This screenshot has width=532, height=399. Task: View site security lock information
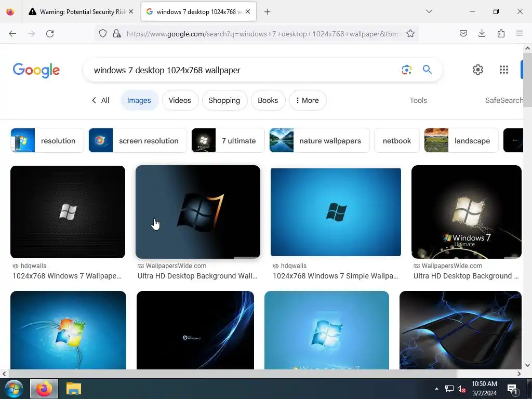tap(117, 33)
